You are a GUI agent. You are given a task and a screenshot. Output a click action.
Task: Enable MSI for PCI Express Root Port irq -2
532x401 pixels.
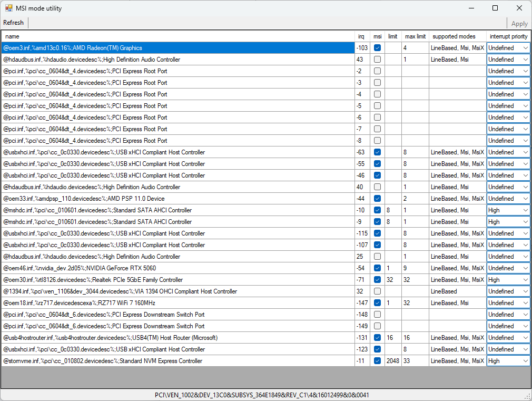tap(377, 71)
